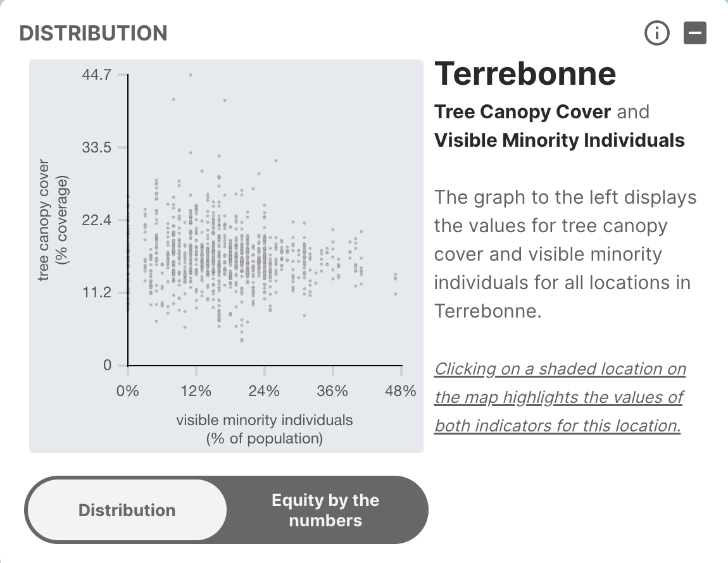The width and height of the screenshot is (728, 563).
Task: Click the 24% x-axis tick label
Action: [264, 391]
